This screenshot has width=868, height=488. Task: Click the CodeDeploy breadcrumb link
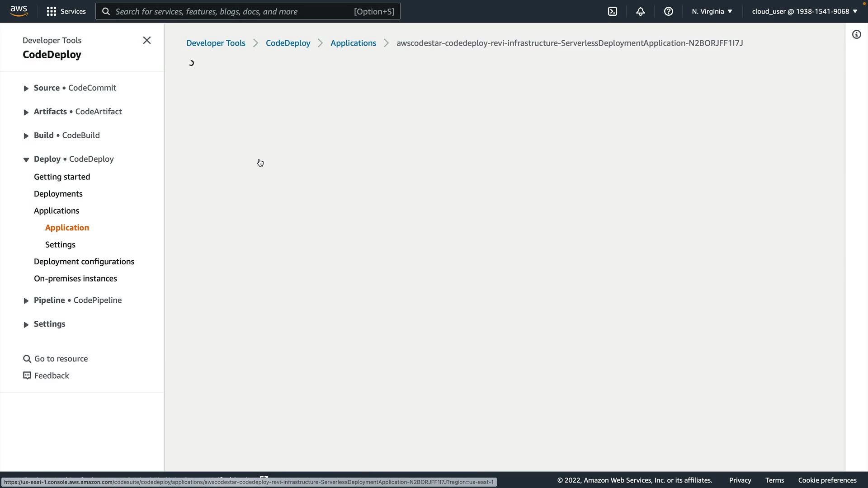tap(288, 43)
